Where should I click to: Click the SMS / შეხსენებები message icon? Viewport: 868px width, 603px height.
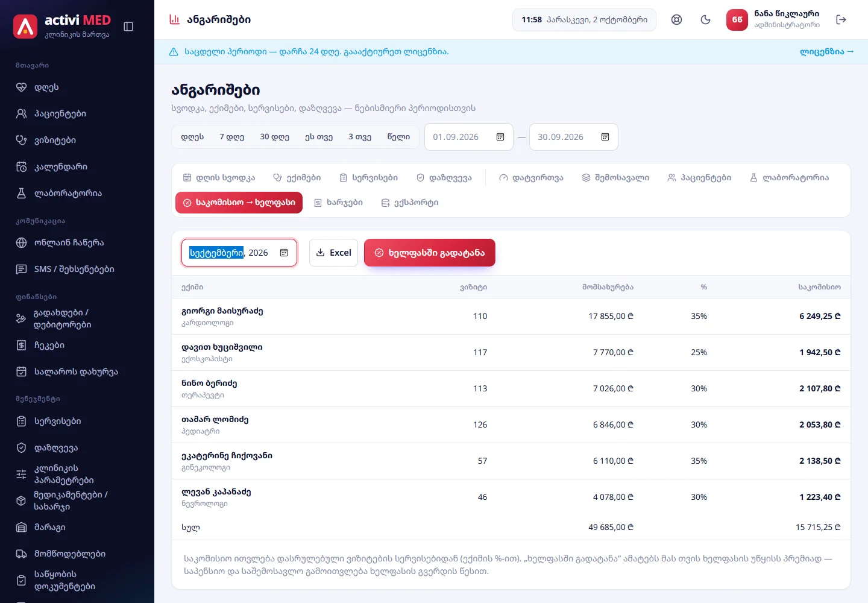(x=22, y=270)
